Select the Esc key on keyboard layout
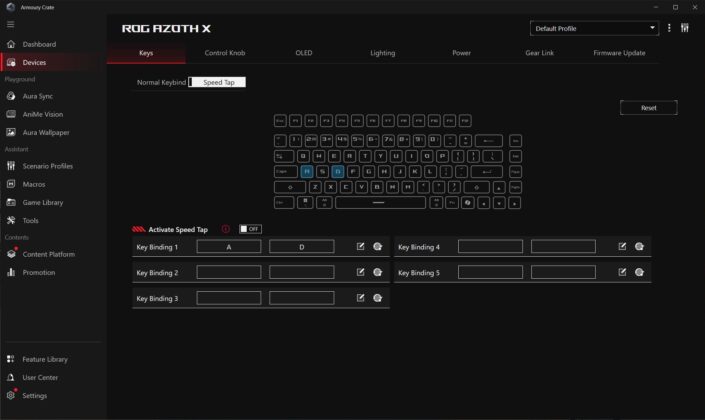Screen dimensions: 705x420 pos(280,121)
